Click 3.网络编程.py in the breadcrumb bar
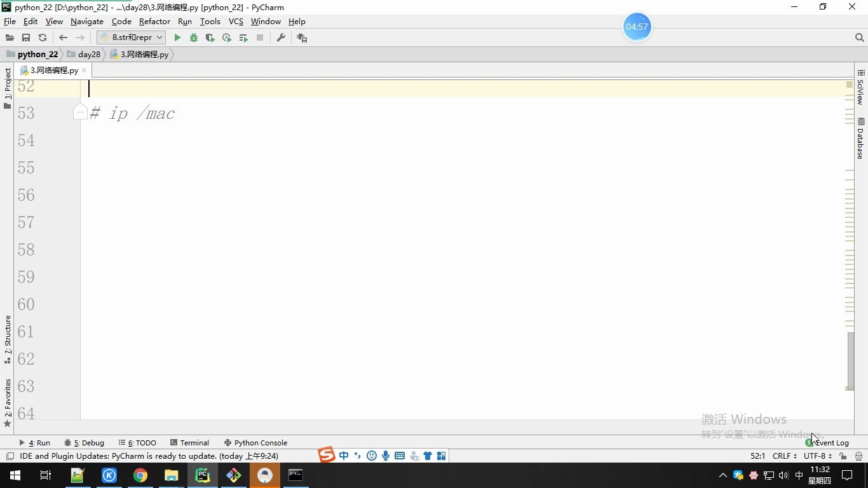 point(139,54)
